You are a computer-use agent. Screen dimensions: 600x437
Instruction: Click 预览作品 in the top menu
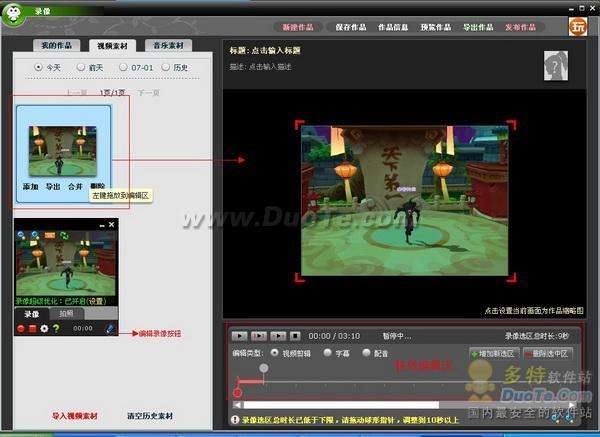[436, 27]
